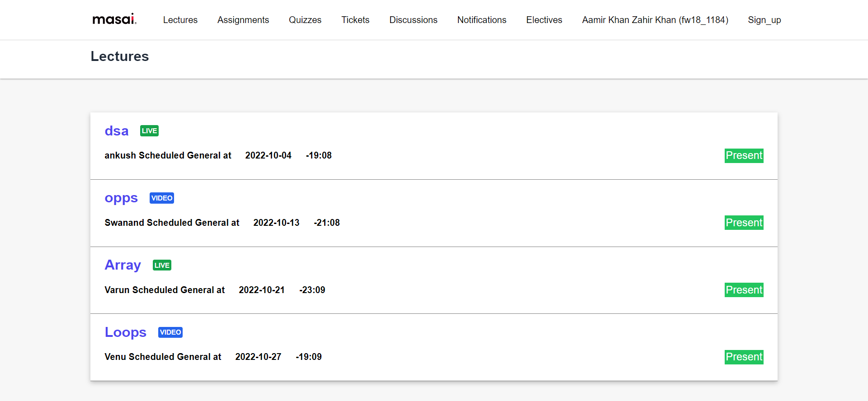This screenshot has height=401, width=868.
Task: Click the VIDEO badge next to opps
Action: pos(162,198)
